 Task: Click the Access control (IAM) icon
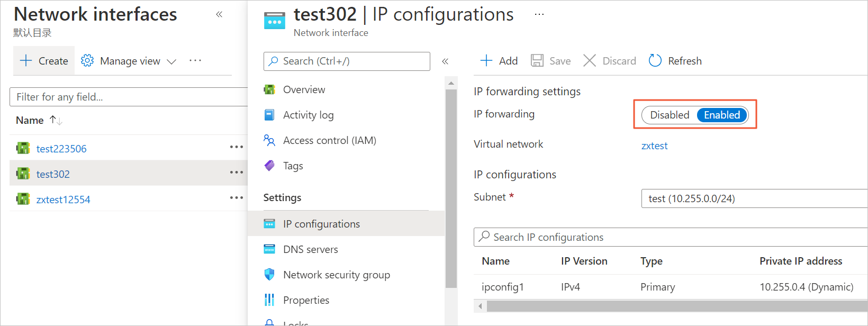pos(269,140)
